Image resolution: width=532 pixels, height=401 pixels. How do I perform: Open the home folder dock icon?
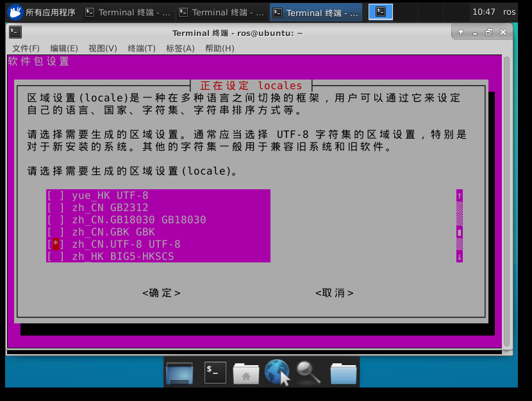coord(246,373)
